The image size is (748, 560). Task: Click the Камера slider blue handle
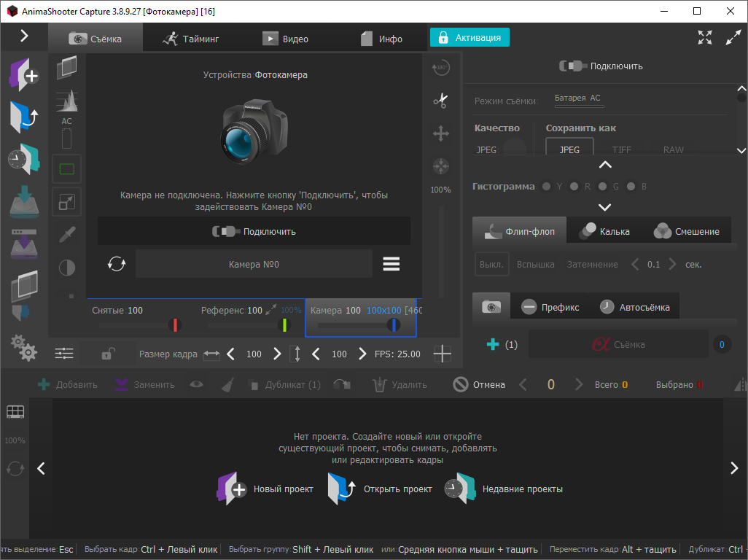click(394, 325)
